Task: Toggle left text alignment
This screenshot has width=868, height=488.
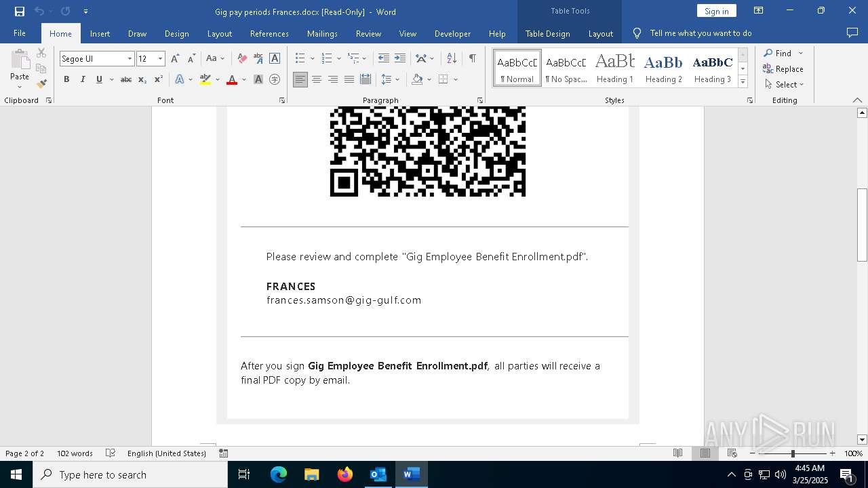Action: pyautogui.click(x=300, y=79)
